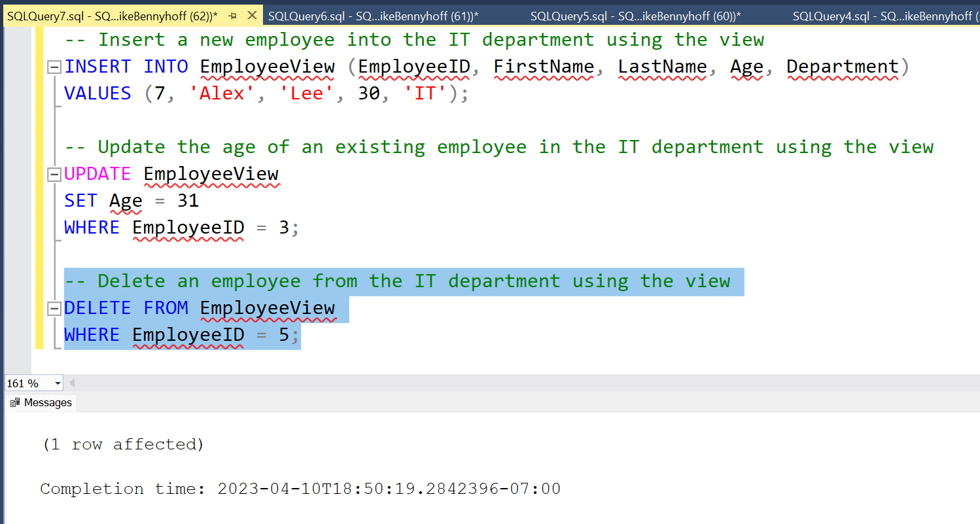Click EmployeeView in the INSERT INTO line
Screen dimensions: 980x524
tap(268, 67)
